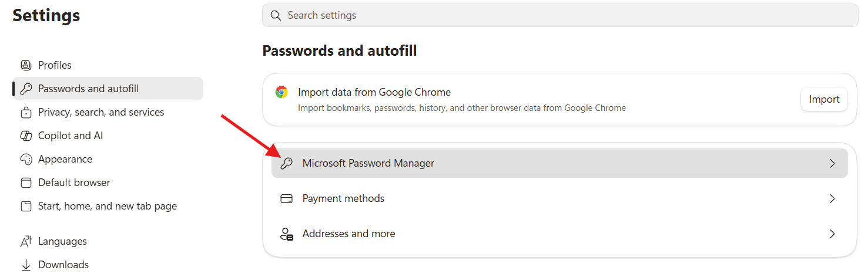Select Passwords and autofill in sidebar
Image resolution: width=868 pixels, height=277 pixels.
[108, 89]
